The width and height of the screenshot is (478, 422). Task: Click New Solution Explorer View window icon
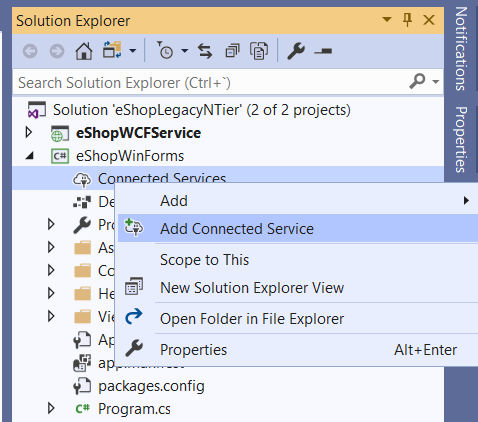[x=134, y=287]
